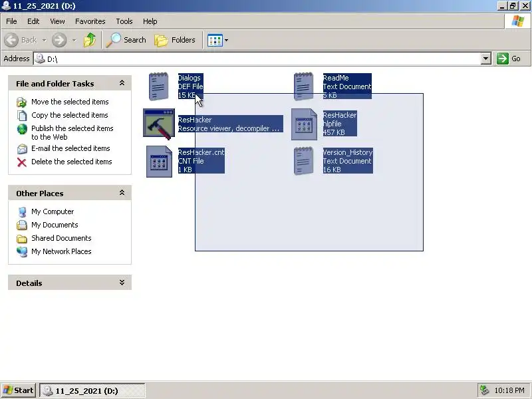Screen dimensions: 532x399
Task: Go to My Documents in Other Places
Action: (x=55, y=225)
